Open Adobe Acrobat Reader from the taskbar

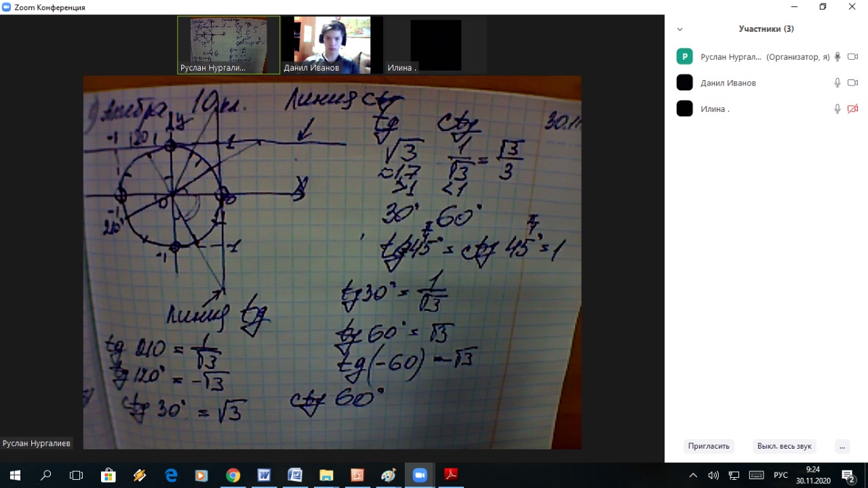pos(450,475)
